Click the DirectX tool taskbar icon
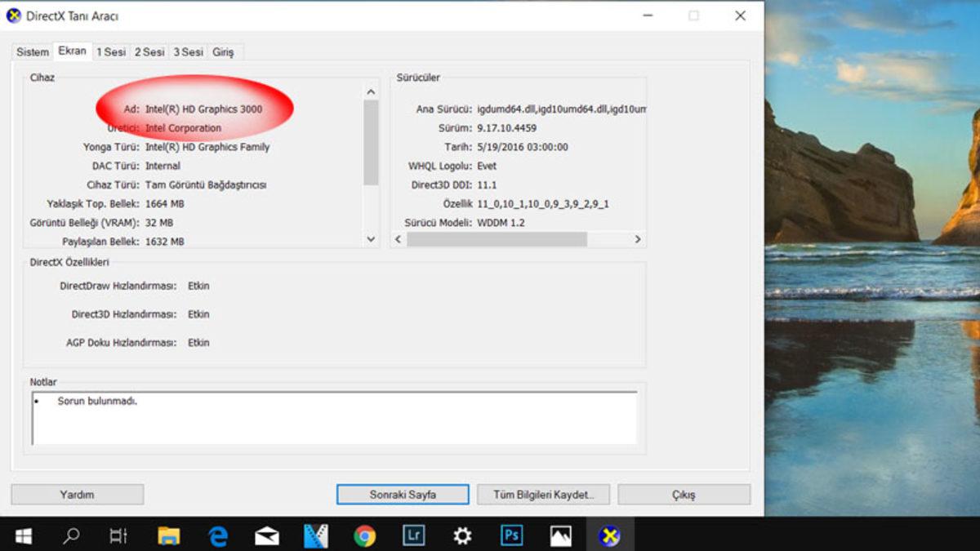 [609, 535]
